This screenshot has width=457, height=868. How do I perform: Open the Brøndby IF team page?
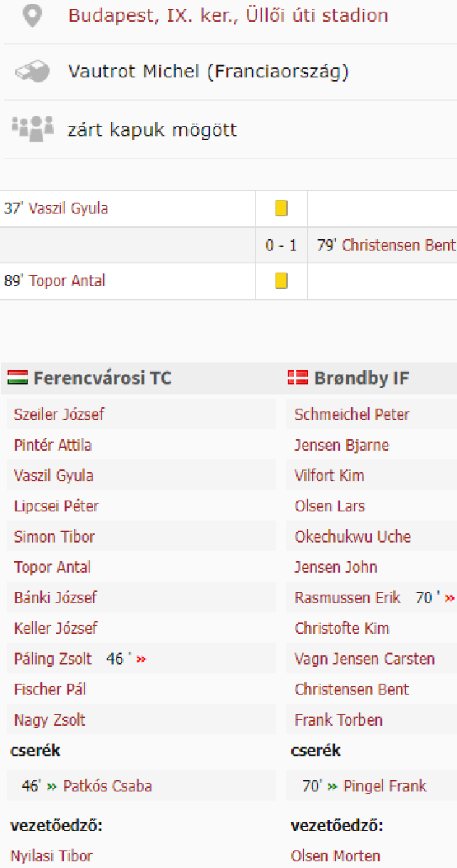pos(362,378)
